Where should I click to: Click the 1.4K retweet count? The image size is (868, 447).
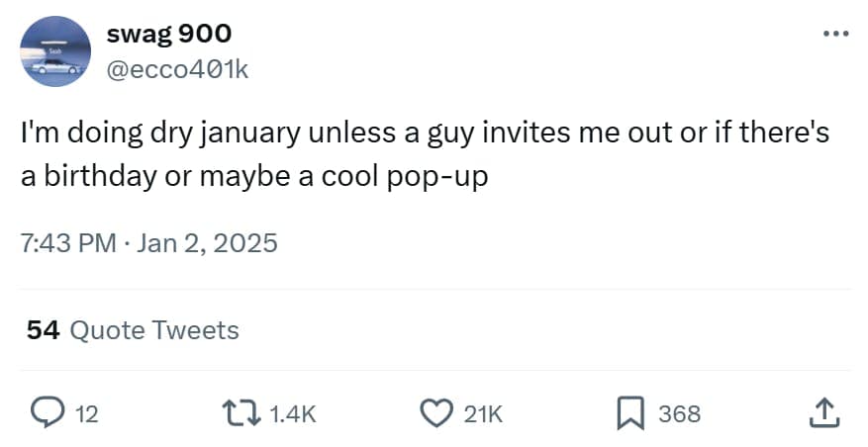pos(292,415)
